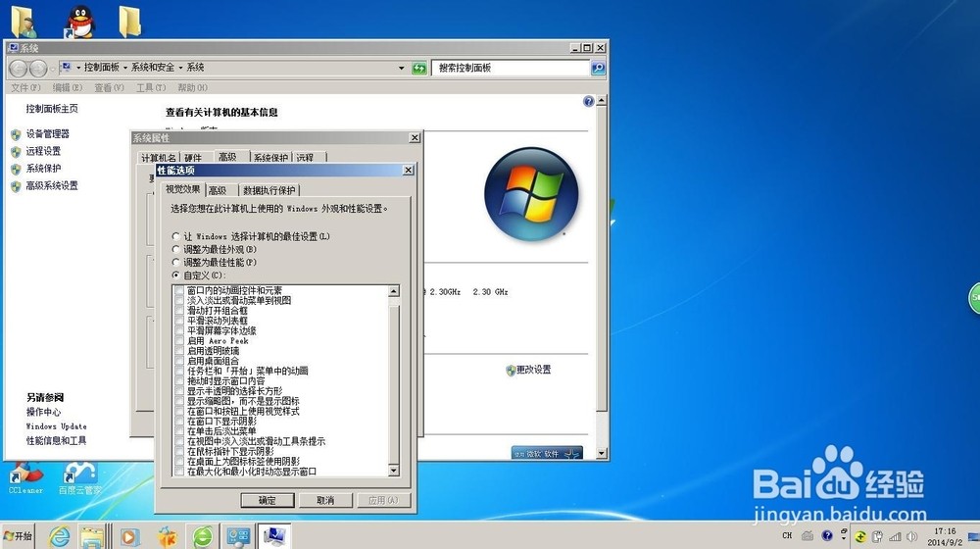
Task: Click the visual effects list scroll-down arrow
Action: point(394,471)
